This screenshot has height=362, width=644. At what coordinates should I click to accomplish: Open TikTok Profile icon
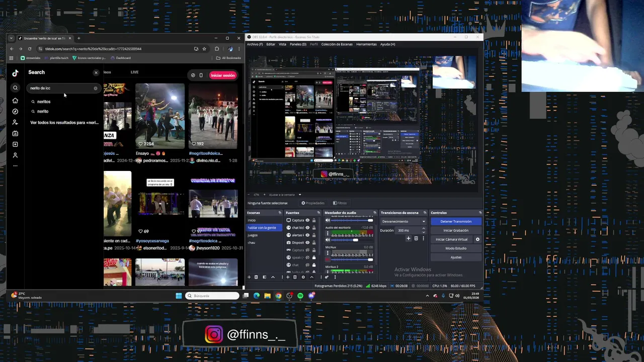15,155
